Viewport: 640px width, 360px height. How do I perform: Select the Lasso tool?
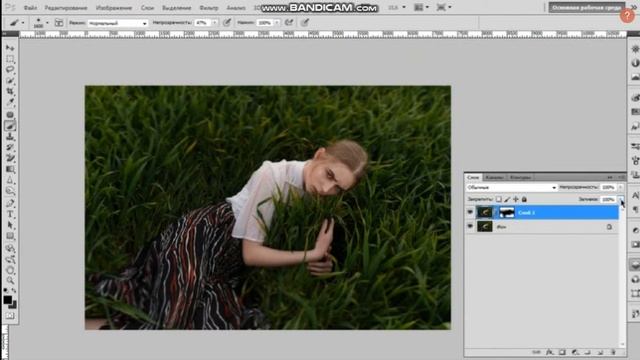[10, 69]
